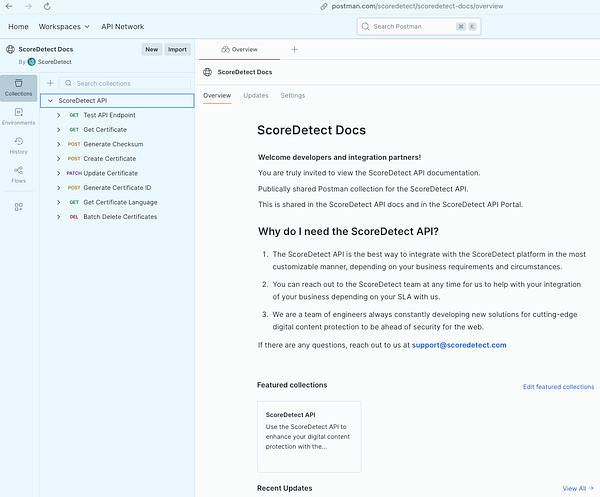Open the Workspaces dropdown menu
This screenshot has width=600, height=497.
pyautogui.click(x=64, y=26)
